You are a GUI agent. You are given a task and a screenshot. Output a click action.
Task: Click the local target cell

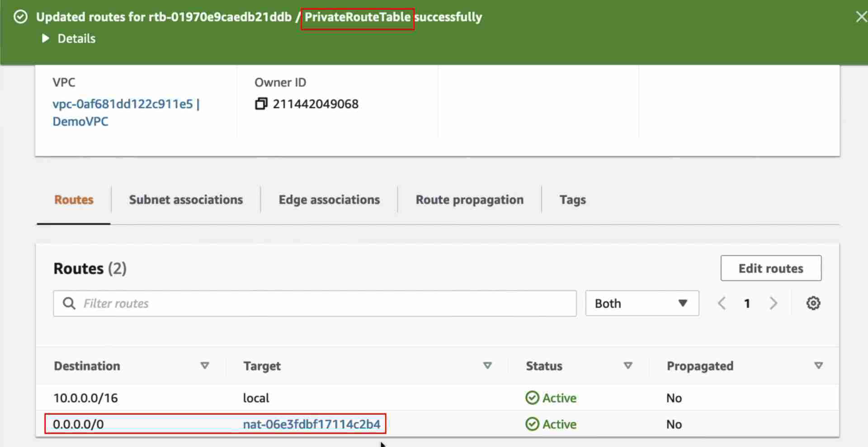tap(256, 398)
